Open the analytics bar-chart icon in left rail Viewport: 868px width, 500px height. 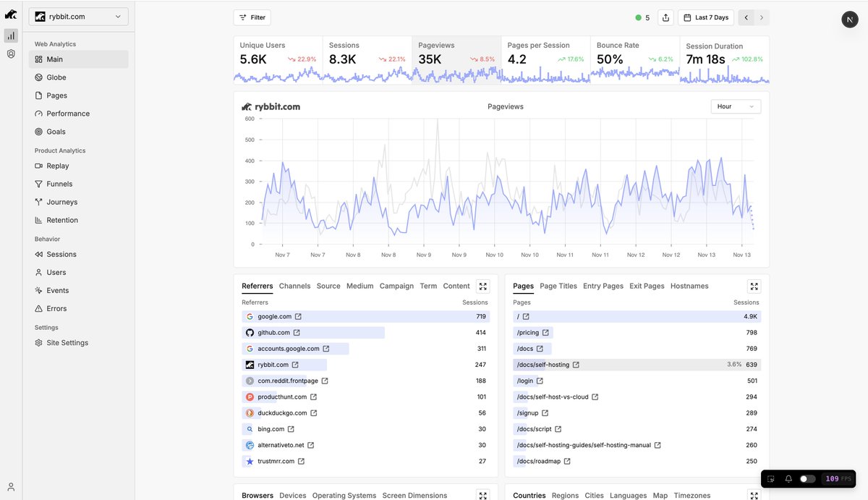(11, 35)
